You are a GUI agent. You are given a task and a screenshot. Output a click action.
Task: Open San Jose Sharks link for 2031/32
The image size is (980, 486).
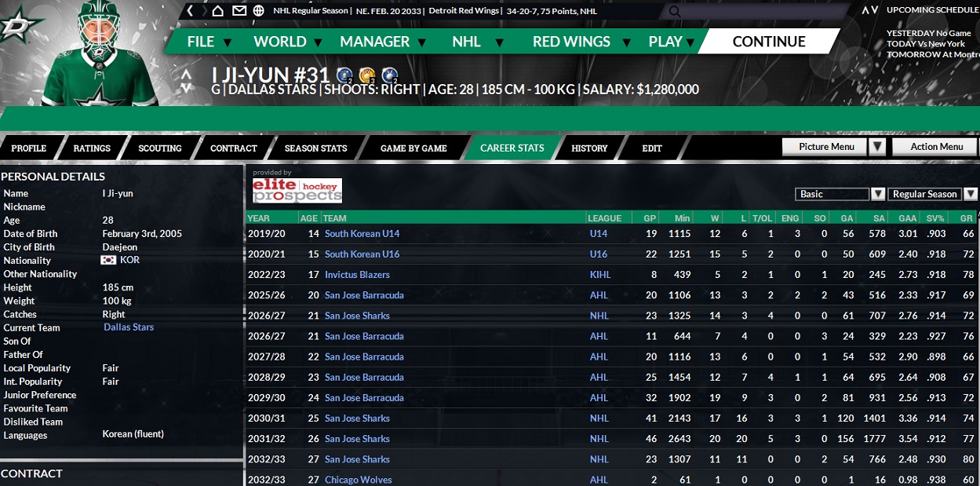coord(357,439)
